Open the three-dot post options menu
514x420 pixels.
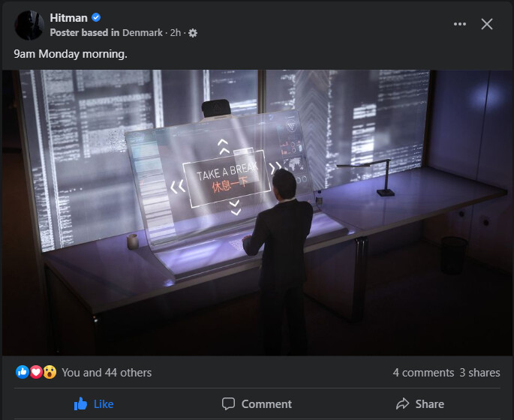coord(459,24)
